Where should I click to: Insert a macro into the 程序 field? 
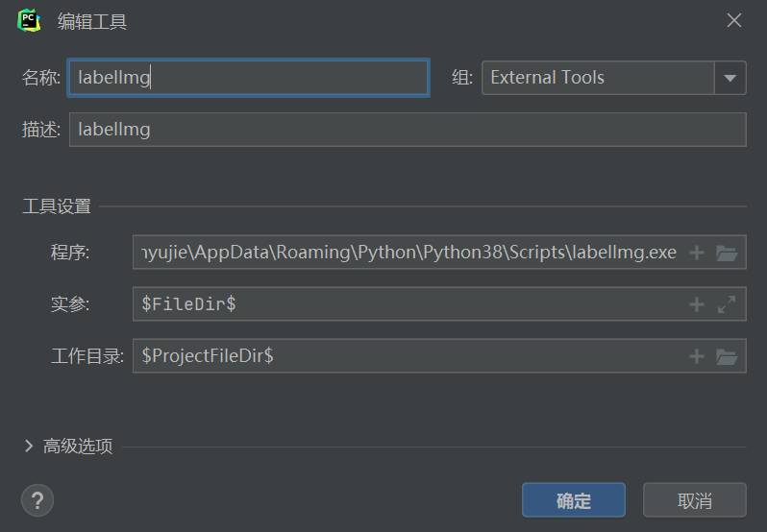coord(697,253)
